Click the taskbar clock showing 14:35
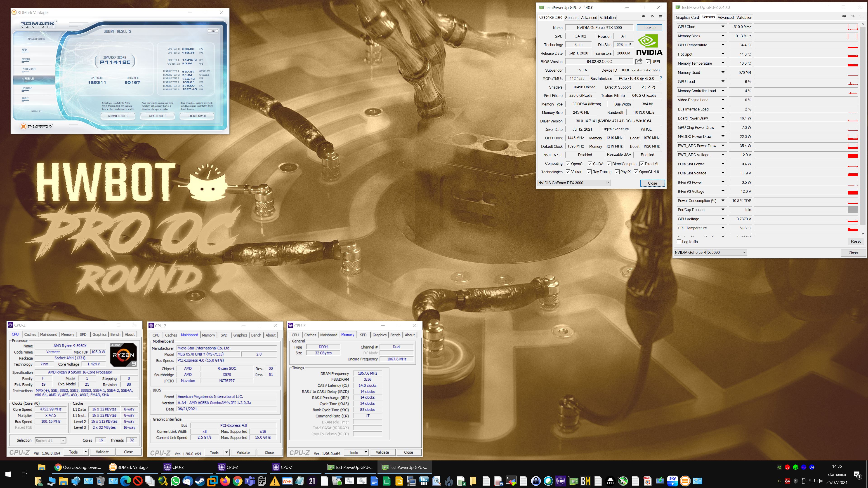The width and height of the screenshot is (868, 488). point(837,467)
